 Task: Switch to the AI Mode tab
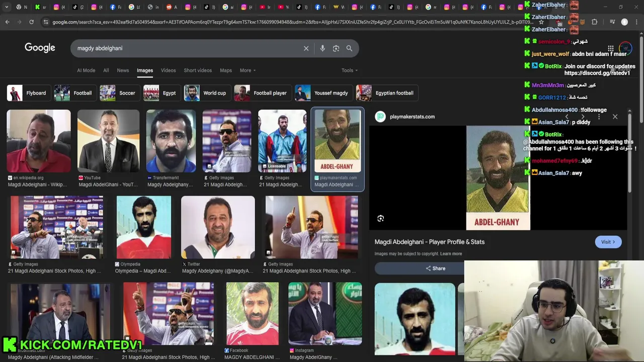click(x=86, y=70)
